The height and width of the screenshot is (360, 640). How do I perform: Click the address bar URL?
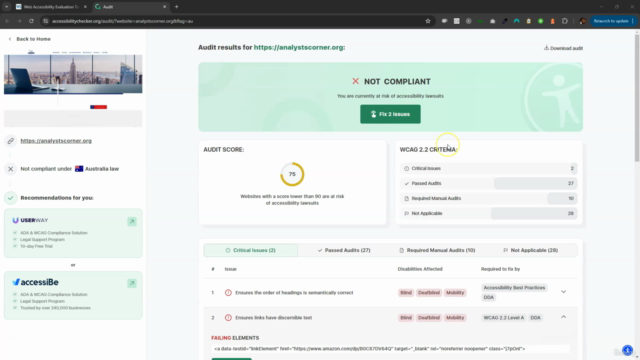point(122,21)
